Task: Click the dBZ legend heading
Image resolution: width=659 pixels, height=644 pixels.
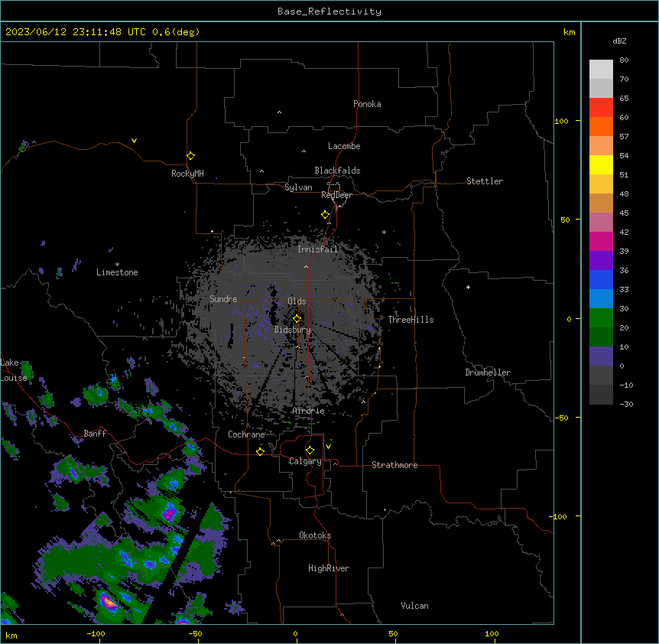Action: pos(619,41)
